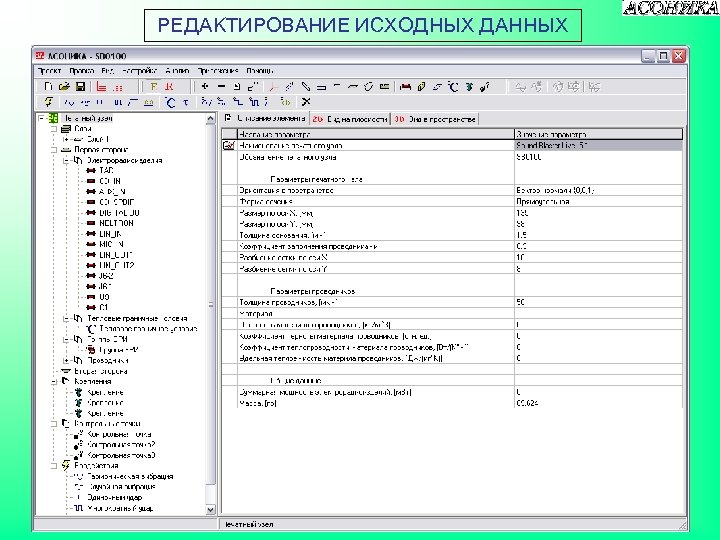
Task: Select the MIC_IN component in tree
Action: pos(111,244)
